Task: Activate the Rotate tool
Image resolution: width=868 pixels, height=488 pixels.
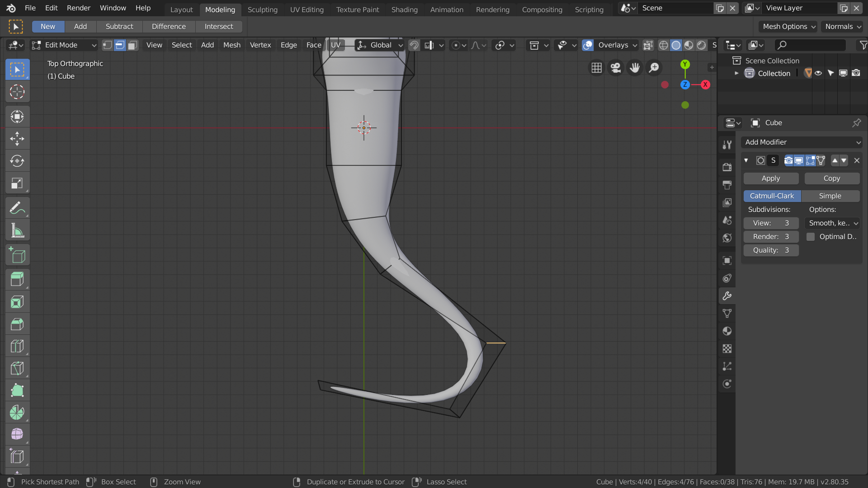Action: [x=17, y=161]
